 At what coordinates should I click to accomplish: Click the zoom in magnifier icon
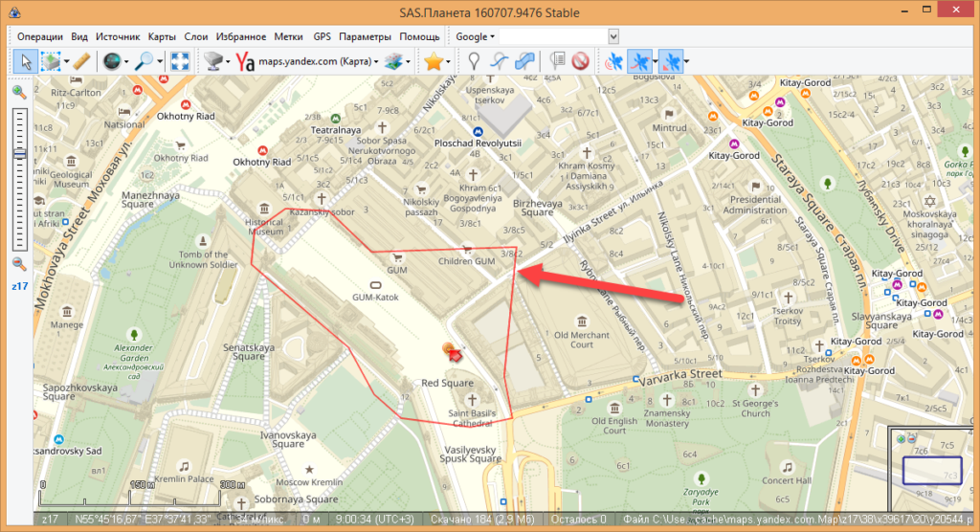click(19, 93)
